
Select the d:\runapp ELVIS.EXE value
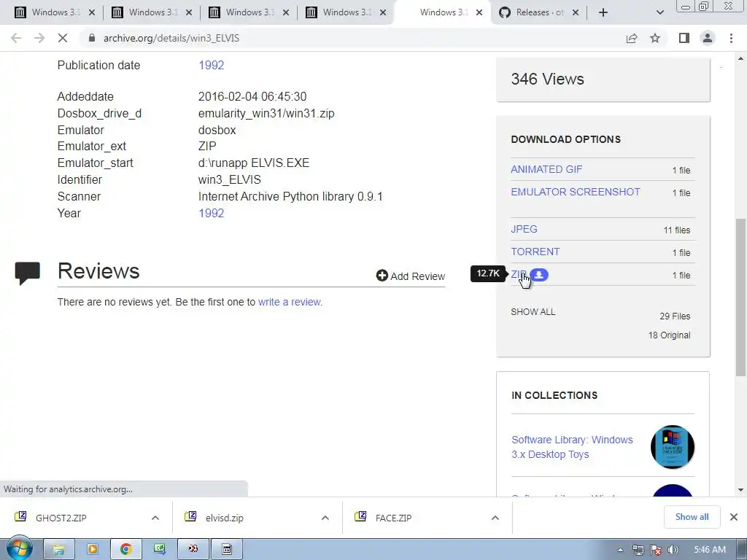253,163
